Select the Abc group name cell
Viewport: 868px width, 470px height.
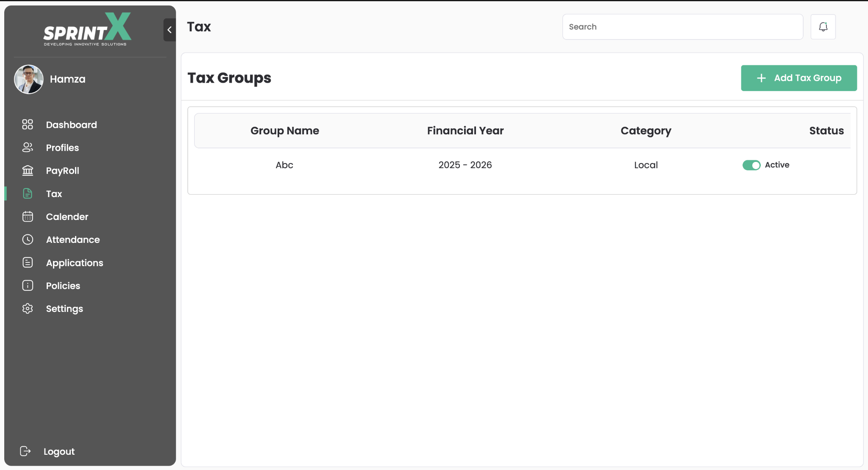(x=284, y=165)
